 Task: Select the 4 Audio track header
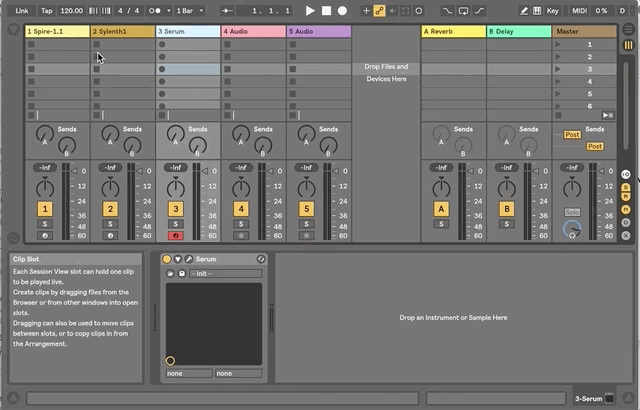coord(253,32)
